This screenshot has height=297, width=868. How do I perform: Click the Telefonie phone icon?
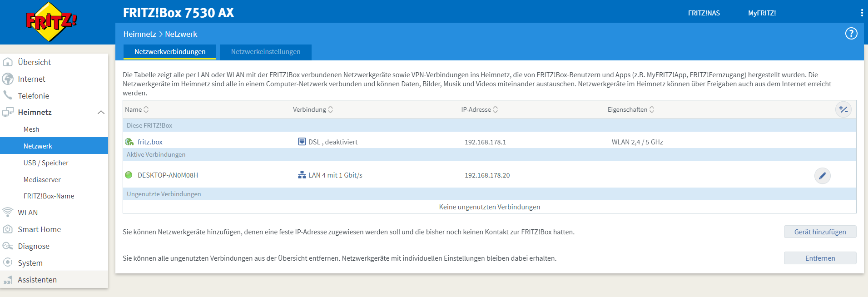tap(8, 95)
